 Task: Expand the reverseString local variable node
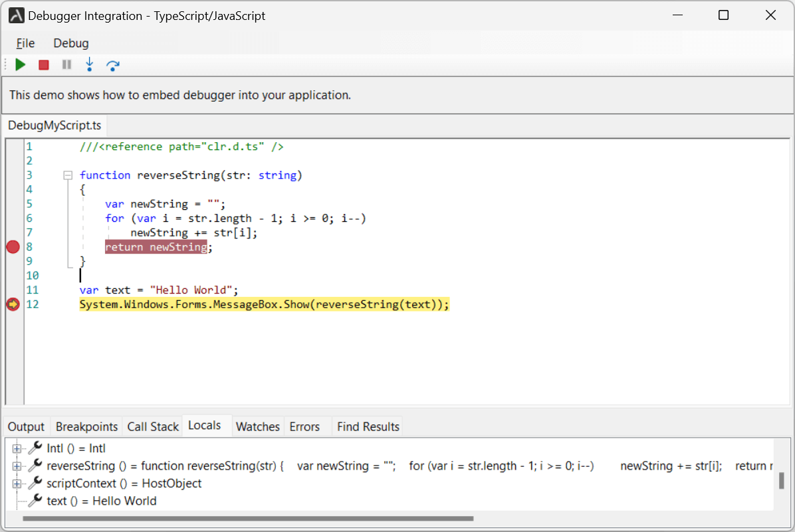[x=17, y=466]
